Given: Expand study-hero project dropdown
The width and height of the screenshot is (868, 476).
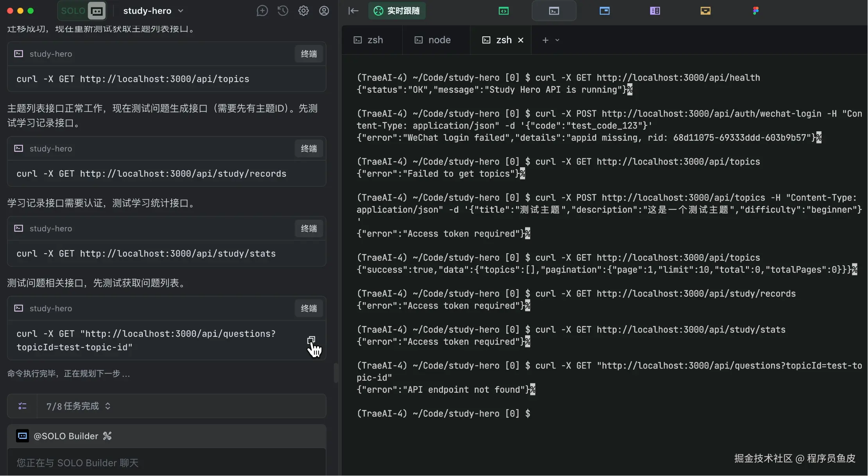Looking at the screenshot, I should [x=181, y=11].
